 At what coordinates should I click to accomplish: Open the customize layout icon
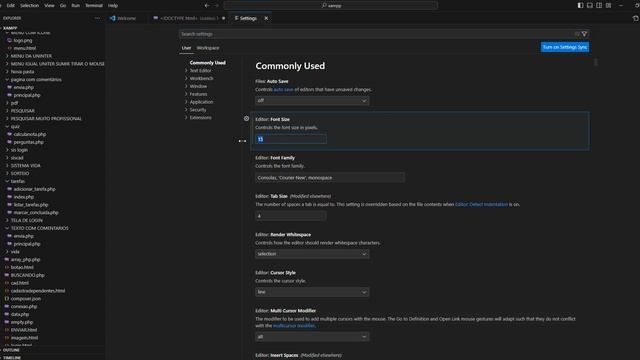609,5
